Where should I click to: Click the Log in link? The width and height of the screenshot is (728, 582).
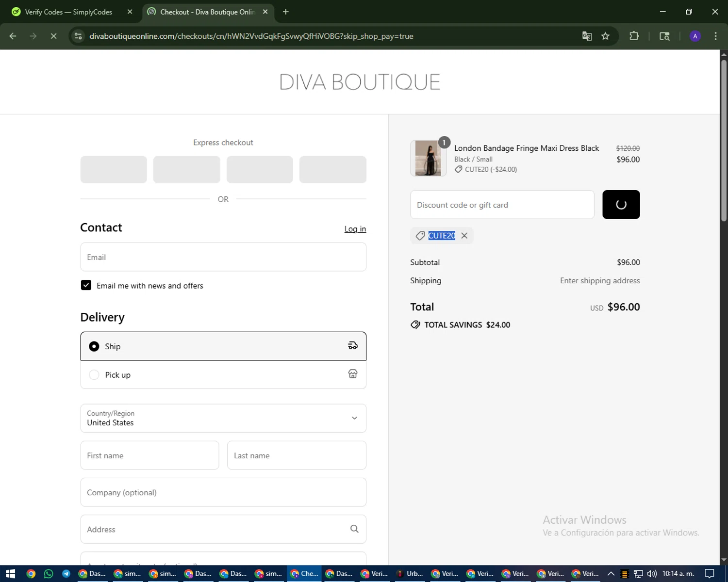click(355, 229)
